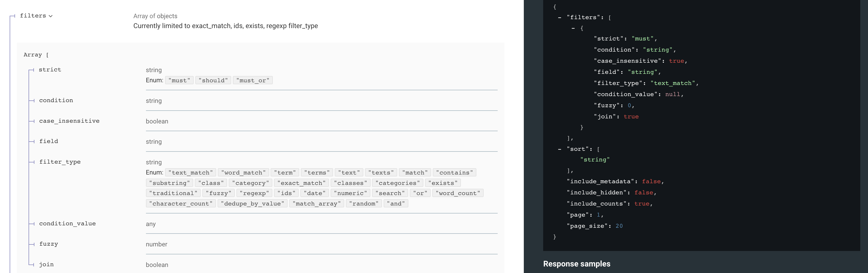The width and height of the screenshot is (868, 273).
Task: Click the "word_match" enum value
Action: pyautogui.click(x=243, y=173)
